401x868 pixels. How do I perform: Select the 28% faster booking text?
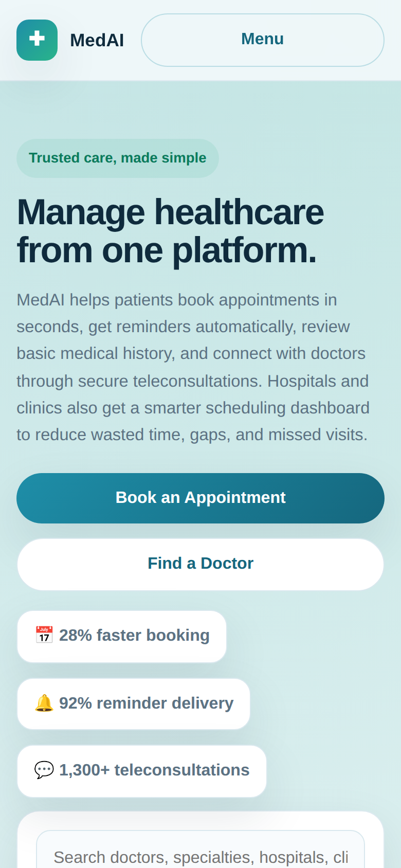coord(134,636)
